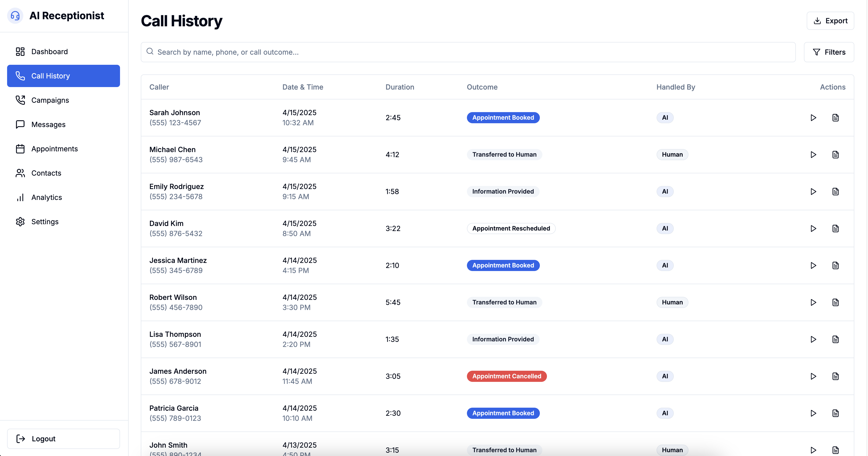The width and height of the screenshot is (868, 456).
Task: Switch to the Call History tab
Action: [51, 76]
